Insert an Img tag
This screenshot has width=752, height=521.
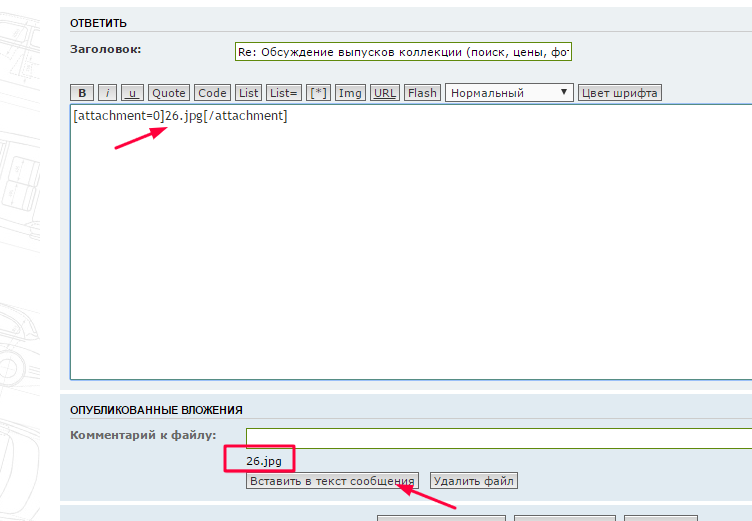pos(350,93)
